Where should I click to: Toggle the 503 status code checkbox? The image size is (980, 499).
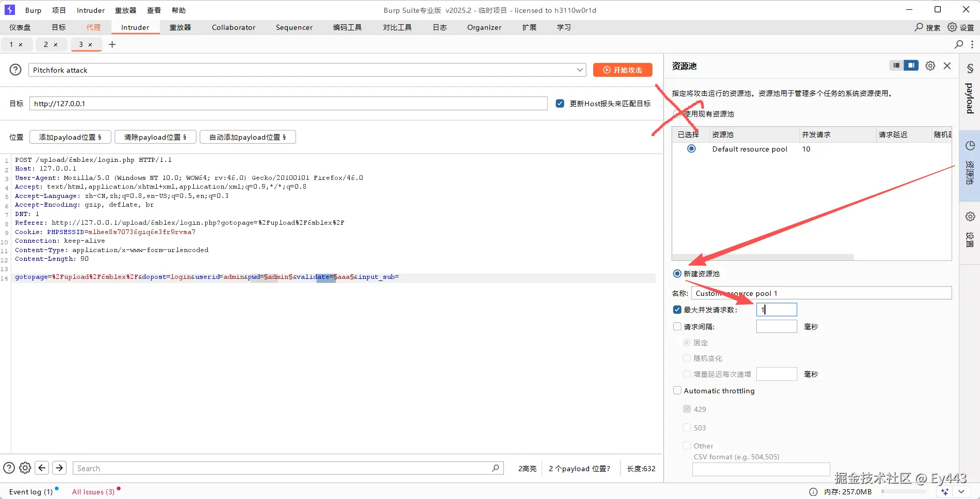click(687, 428)
